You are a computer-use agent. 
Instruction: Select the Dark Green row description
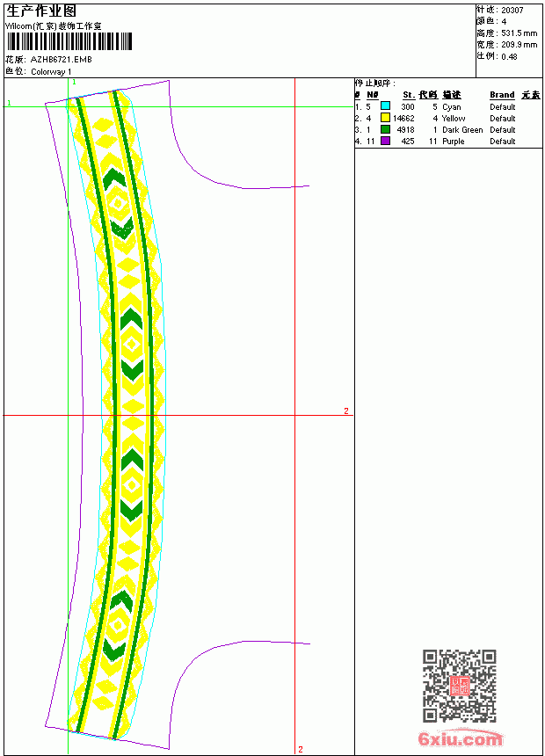(x=462, y=130)
